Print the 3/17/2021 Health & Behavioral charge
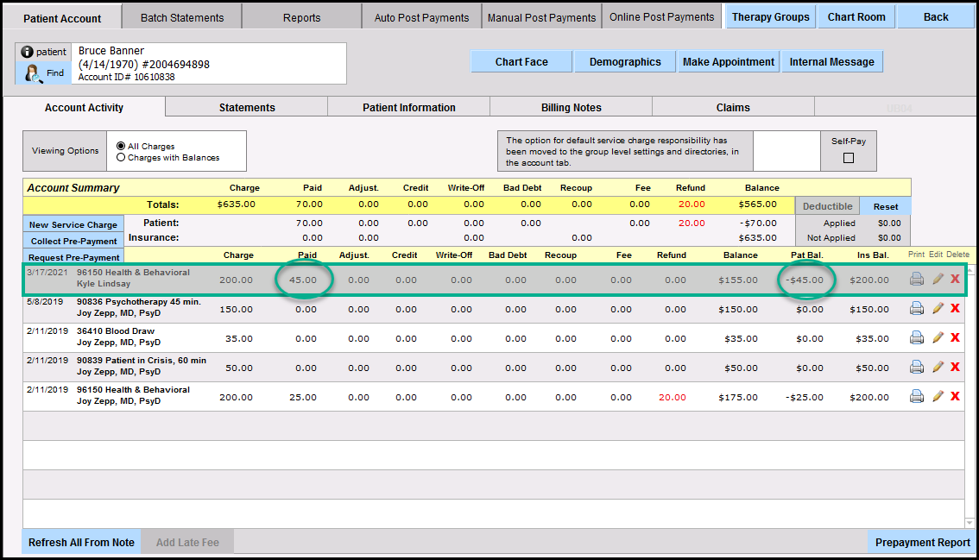 [x=917, y=279]
